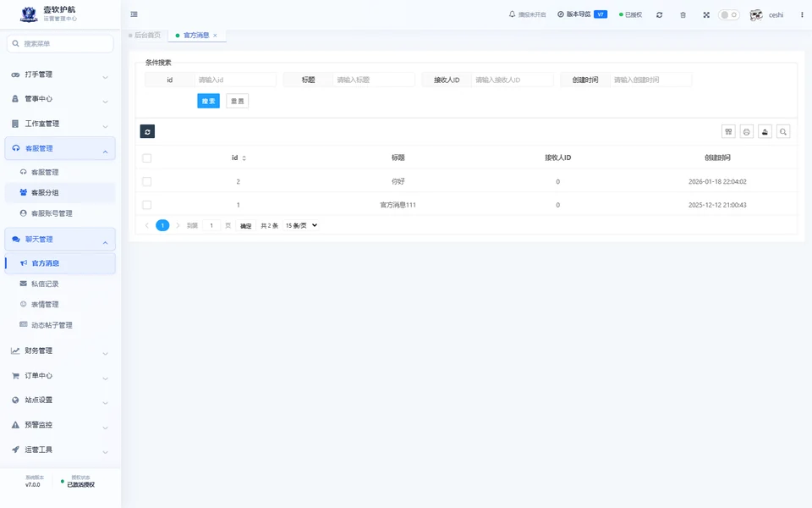Image resolution: width=812 pixels, height=508 pixels.
Task: Click the 请输入创建时间 date field
Action: coord(651,80)
